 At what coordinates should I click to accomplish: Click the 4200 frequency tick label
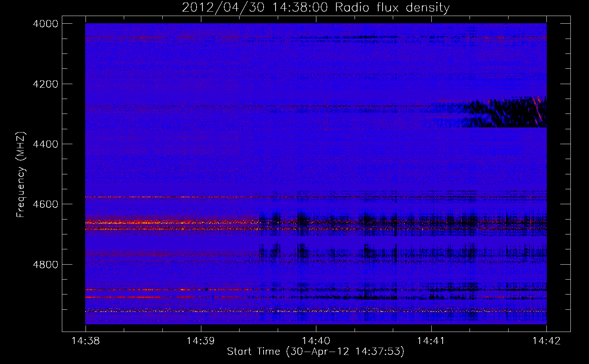46,84
